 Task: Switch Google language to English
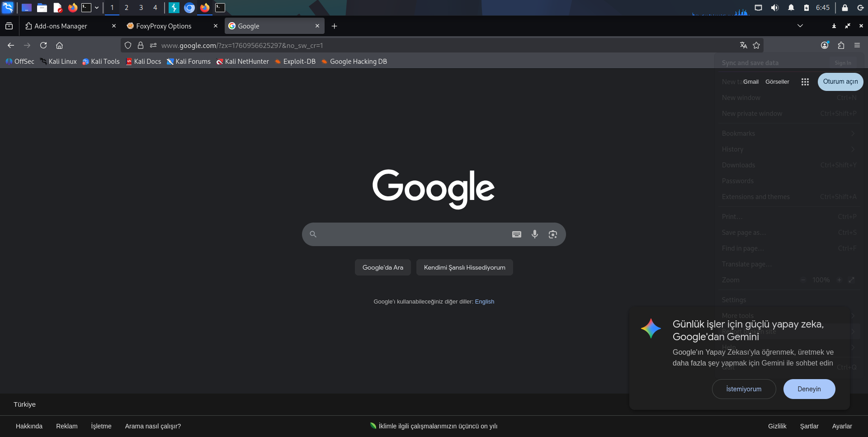click(x=485, y=302)
